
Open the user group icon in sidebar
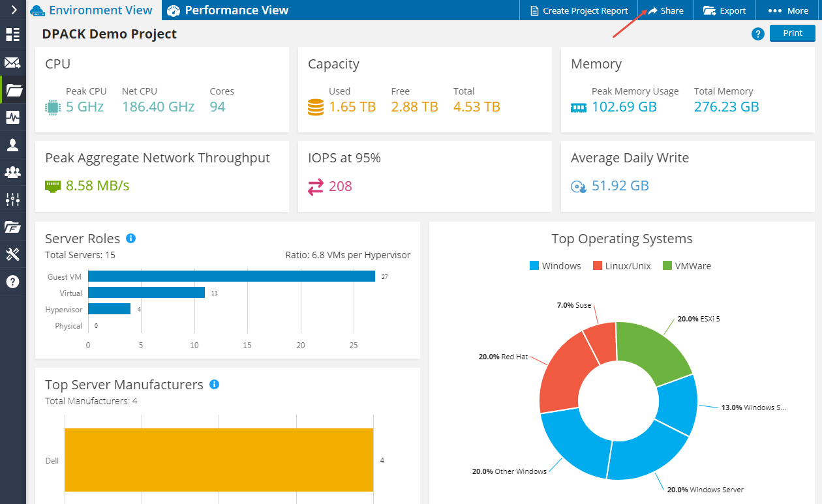pyautogui.click(x=13, y=172)
